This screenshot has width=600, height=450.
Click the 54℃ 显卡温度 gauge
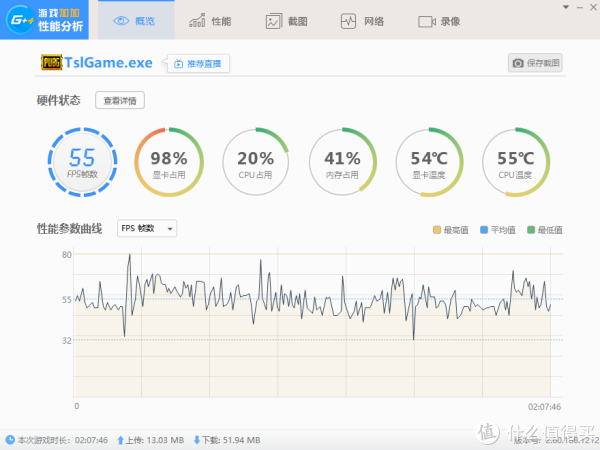[429, 162]
